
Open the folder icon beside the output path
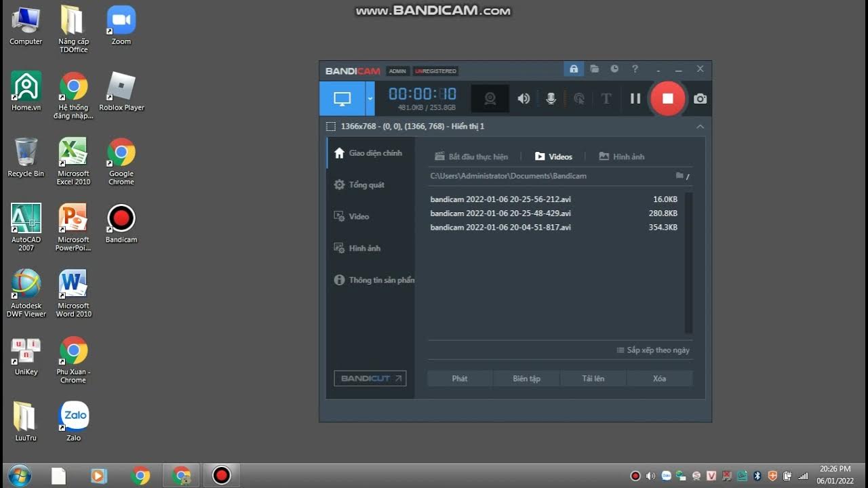pos(679,176)
